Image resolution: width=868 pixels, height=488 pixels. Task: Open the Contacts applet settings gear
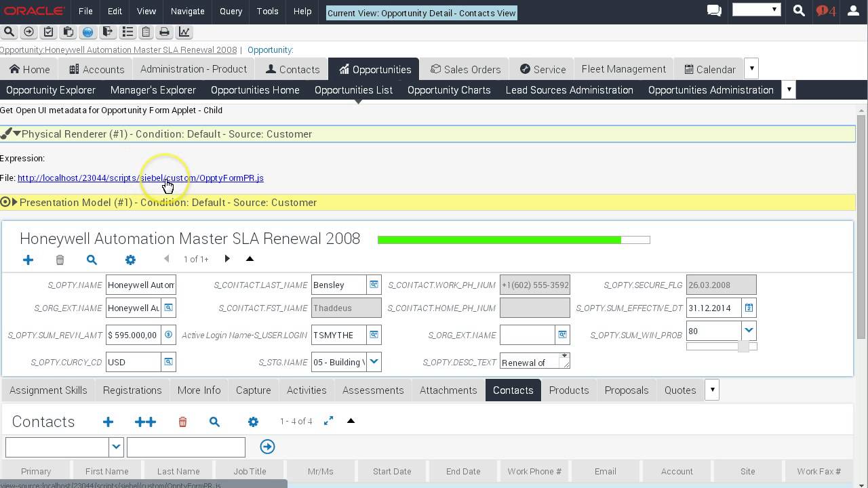(x=253, y=422)
